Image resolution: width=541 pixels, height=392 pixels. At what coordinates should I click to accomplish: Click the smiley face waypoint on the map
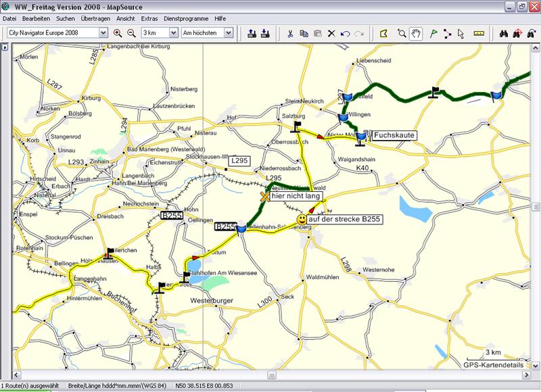coord(301,219)
